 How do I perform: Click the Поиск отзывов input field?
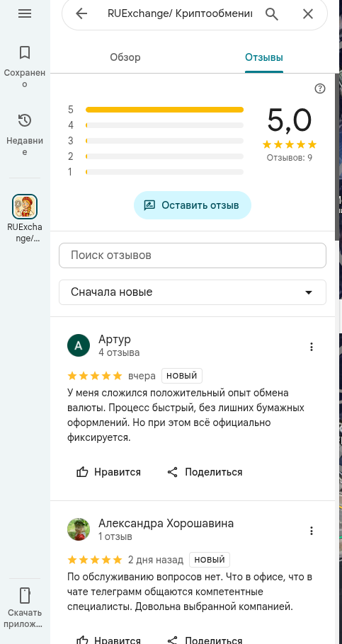193,255
